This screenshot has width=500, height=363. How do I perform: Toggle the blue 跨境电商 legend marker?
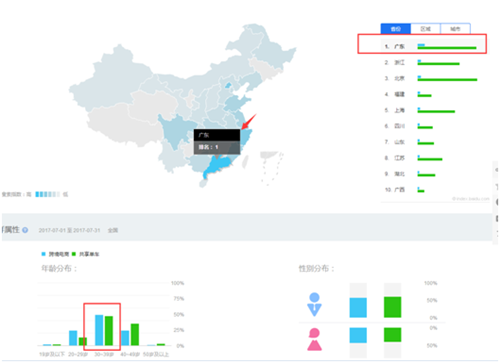(x=43, y=254)
